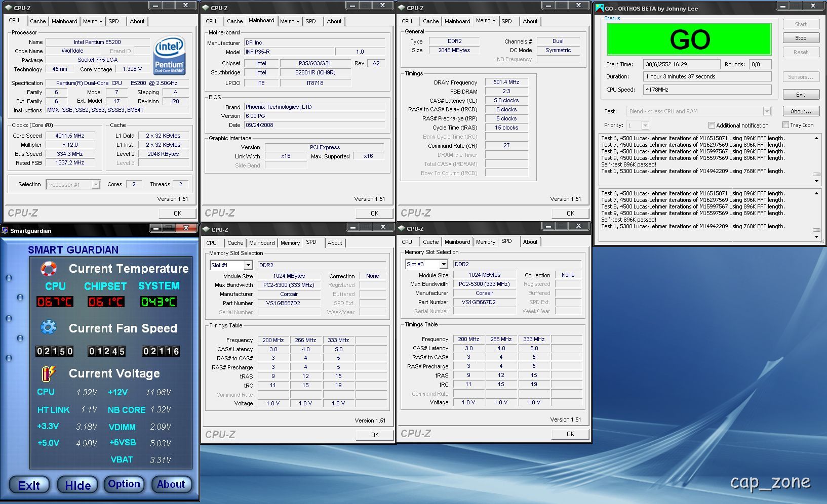Click the Name value Intel Pentium E5200
The width and height of the screenshot is (827, 504).
pyautogui.click(x=97, y=42)
